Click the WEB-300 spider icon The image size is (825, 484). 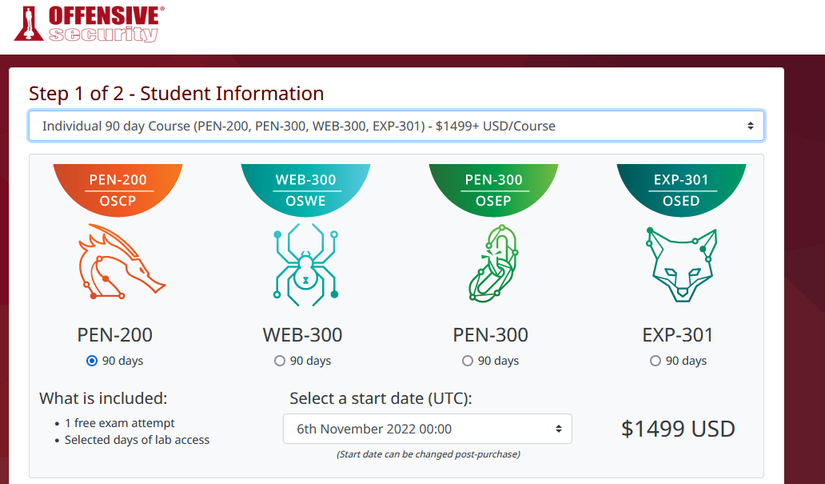pos(305,264)
